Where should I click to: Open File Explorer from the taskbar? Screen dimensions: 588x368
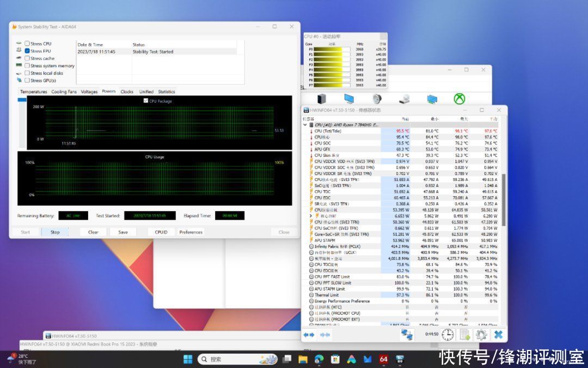[303, 359]
